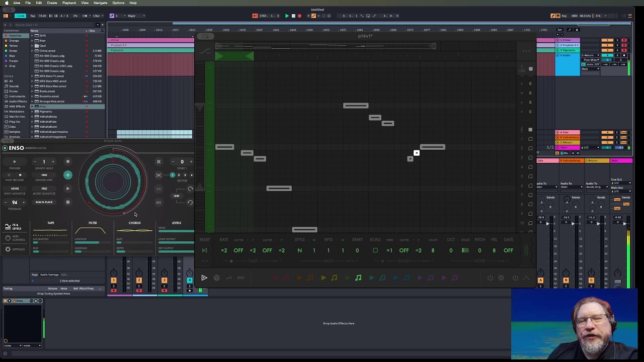Click the Enso Trigger play button
Screen dimensions: 644x362
pyautogui.click(x=15, y=161)
